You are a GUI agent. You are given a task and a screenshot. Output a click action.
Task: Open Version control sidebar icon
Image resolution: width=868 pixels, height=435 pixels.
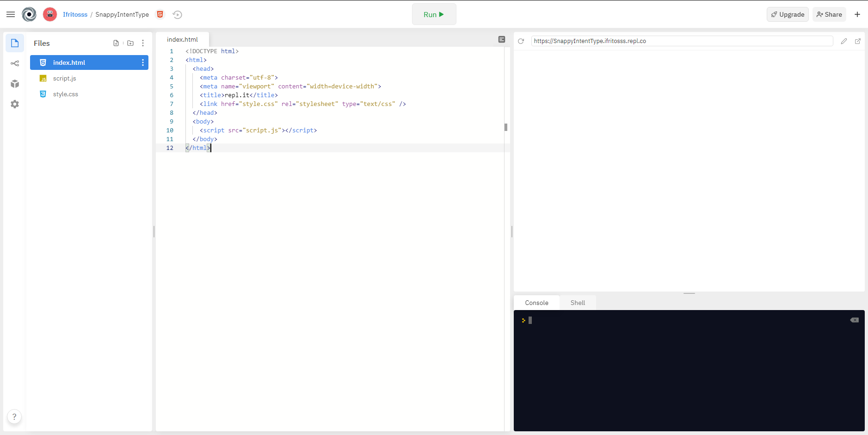click(x=15, y=63)
